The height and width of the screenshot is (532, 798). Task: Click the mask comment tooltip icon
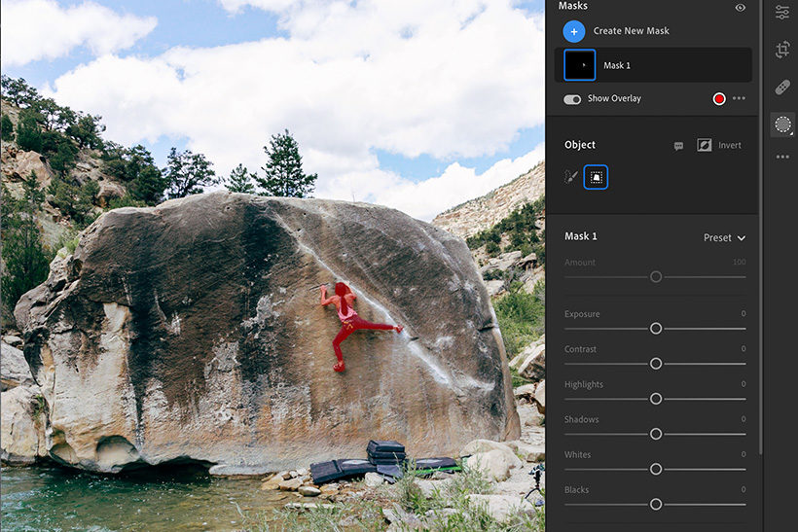point(678,146)
